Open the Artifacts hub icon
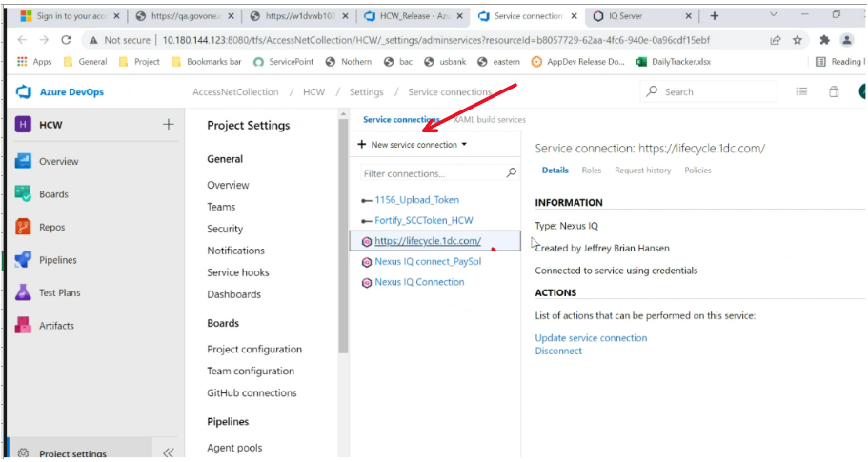The height and width of the screenshot is (462, 868). coord(24,326)
